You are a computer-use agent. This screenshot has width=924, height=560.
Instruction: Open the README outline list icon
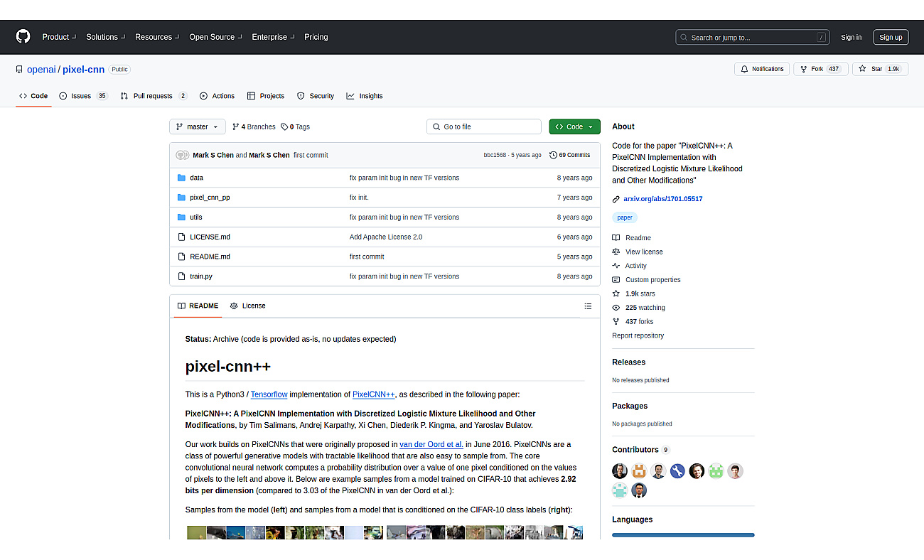tap(588, 306)
